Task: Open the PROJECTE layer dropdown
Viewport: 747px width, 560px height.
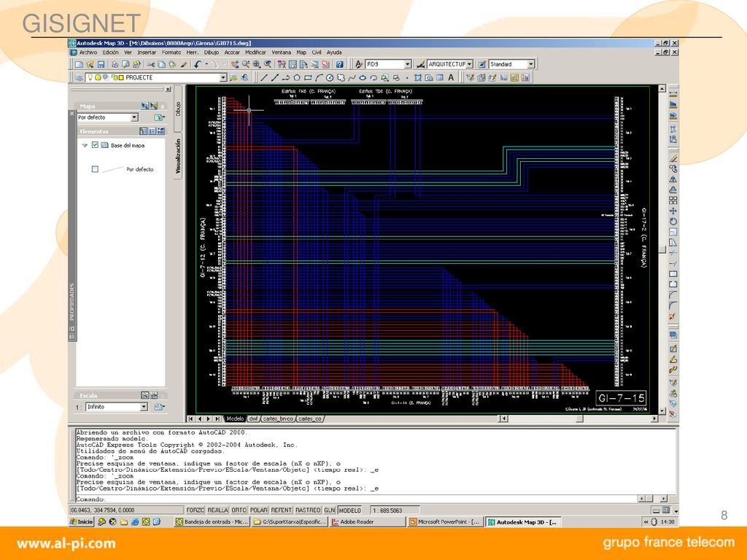Action: click(x=223, y=77)
